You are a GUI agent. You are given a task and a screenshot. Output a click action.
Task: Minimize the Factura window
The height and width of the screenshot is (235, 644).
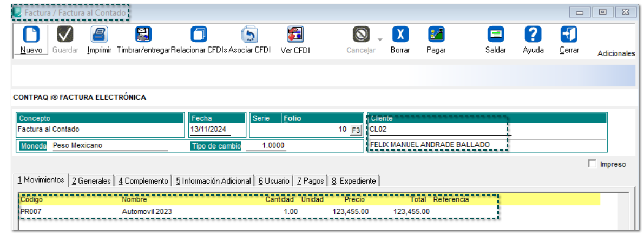coord(580,12)
